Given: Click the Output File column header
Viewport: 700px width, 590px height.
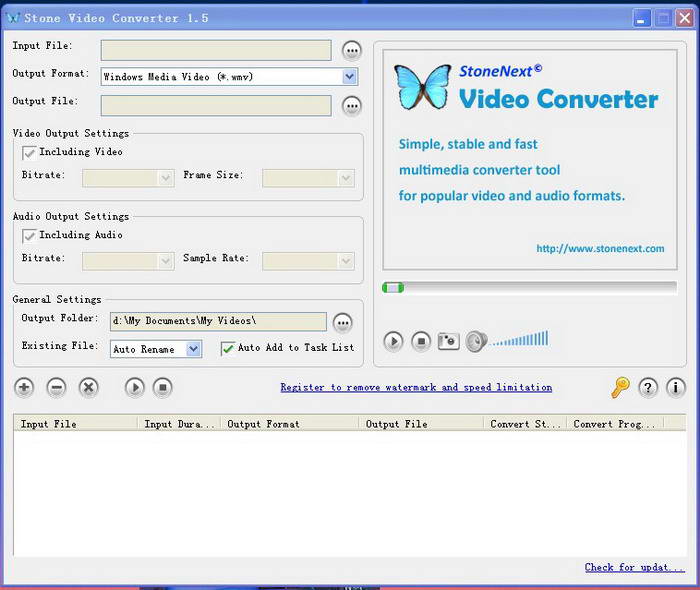Looking at the screenshot, I should click(x=421, y=424).
